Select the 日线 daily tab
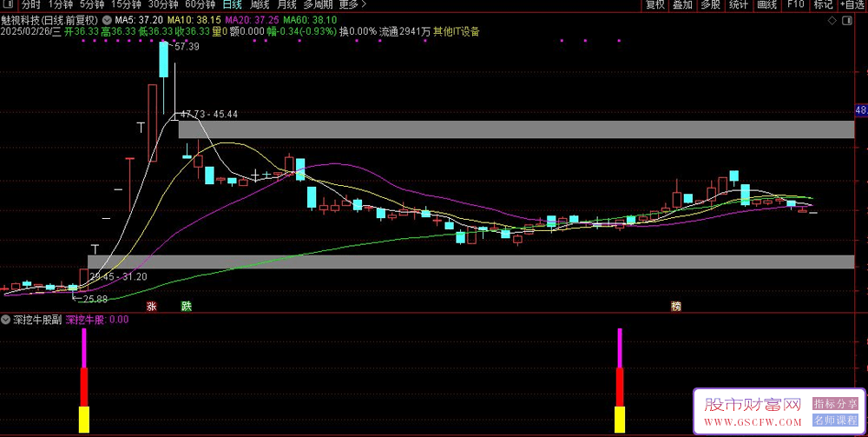 point(232,5)
